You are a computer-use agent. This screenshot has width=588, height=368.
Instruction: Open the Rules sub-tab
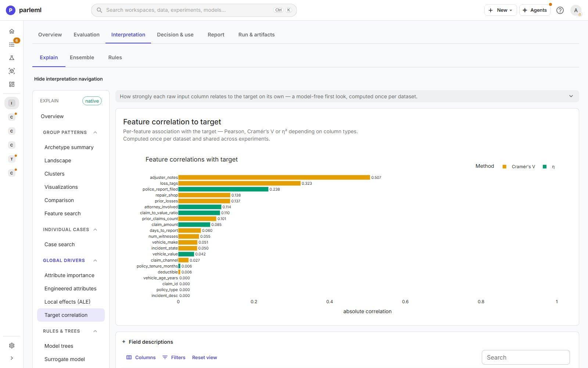click(x=115, y=57)
